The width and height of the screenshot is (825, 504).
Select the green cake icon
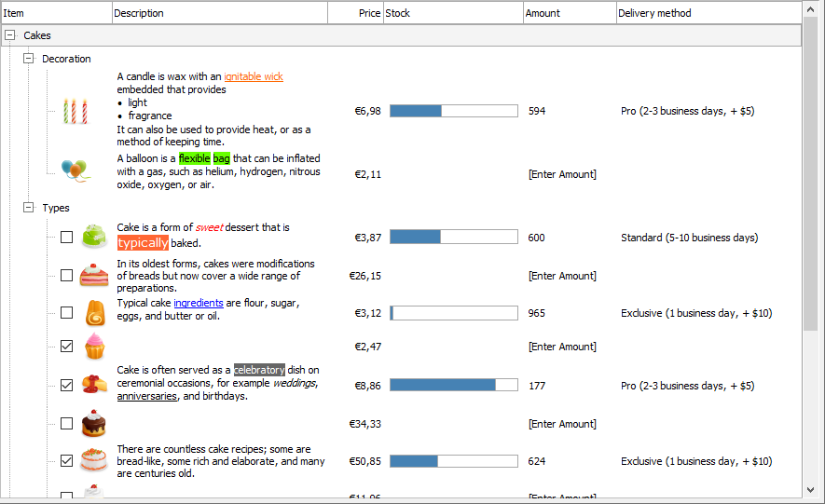pos(95,237)
